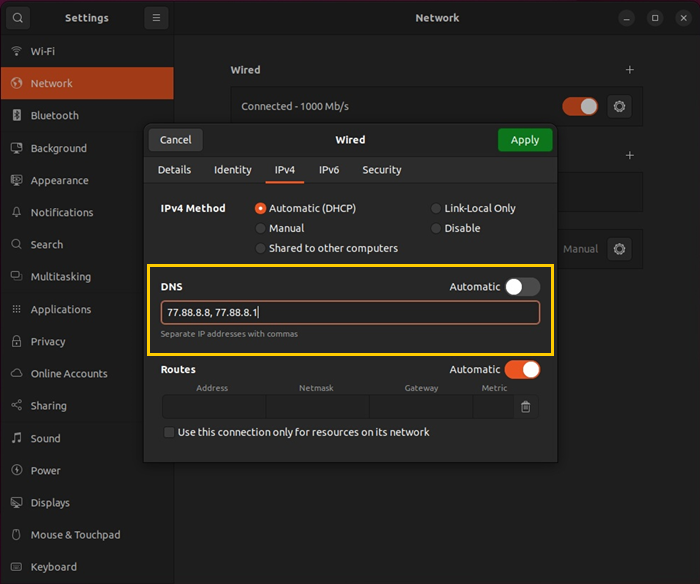The width and height of the screenshot is (700, 584).
Task: Switch to the Security tab
Action: pos(381,170)
